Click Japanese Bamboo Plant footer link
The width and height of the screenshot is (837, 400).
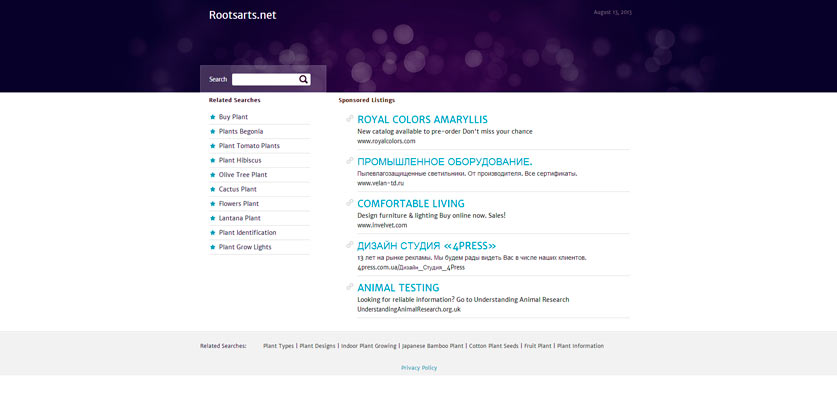coord(432,346)
